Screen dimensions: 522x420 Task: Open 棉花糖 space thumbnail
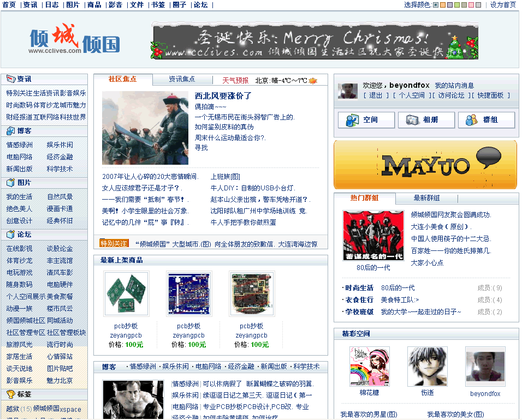coord(370,367)
